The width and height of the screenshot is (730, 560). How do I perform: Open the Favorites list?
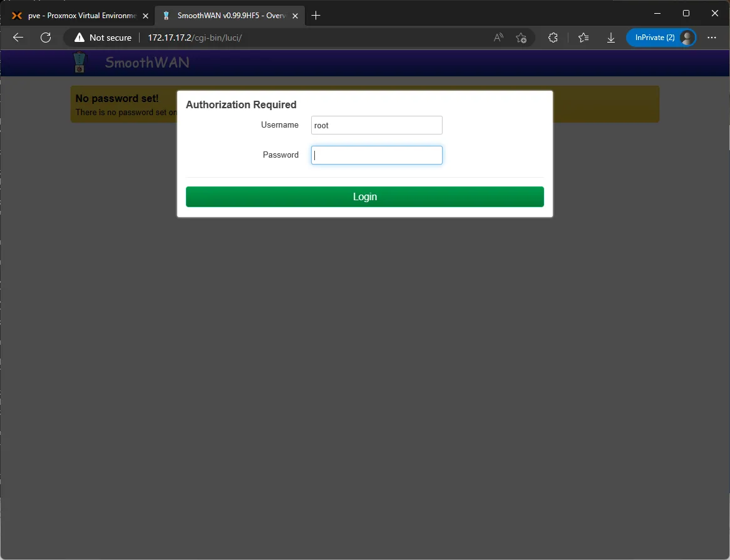pos(583,38)
